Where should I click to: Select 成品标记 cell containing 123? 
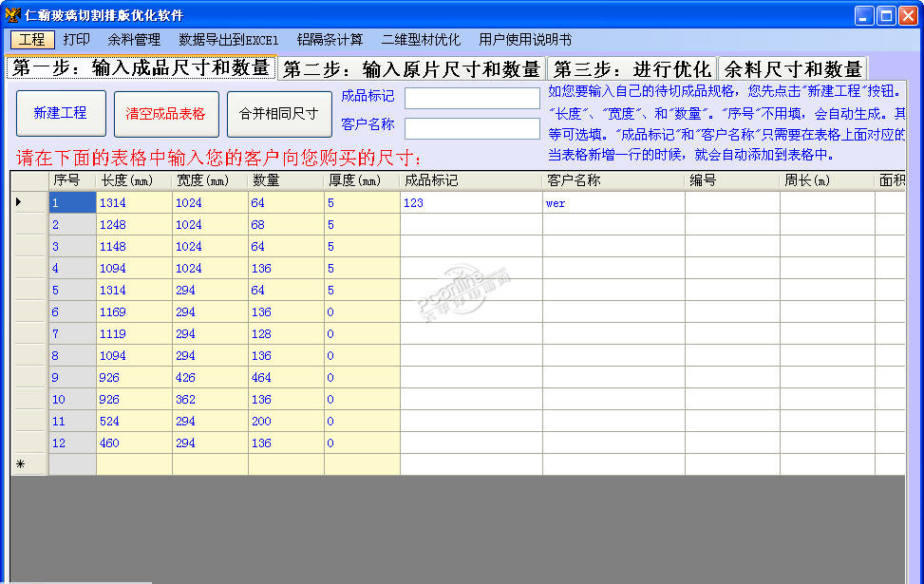(471, 202)
